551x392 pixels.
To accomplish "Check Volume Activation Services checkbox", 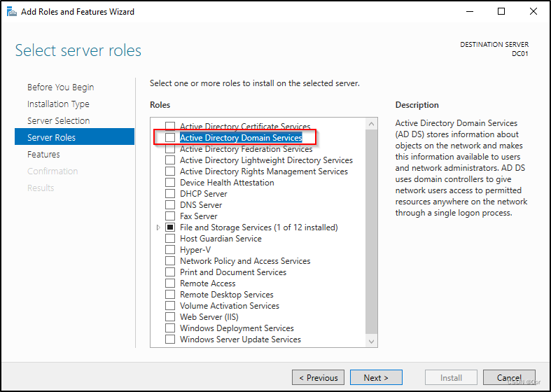I will tap(170, 306).
